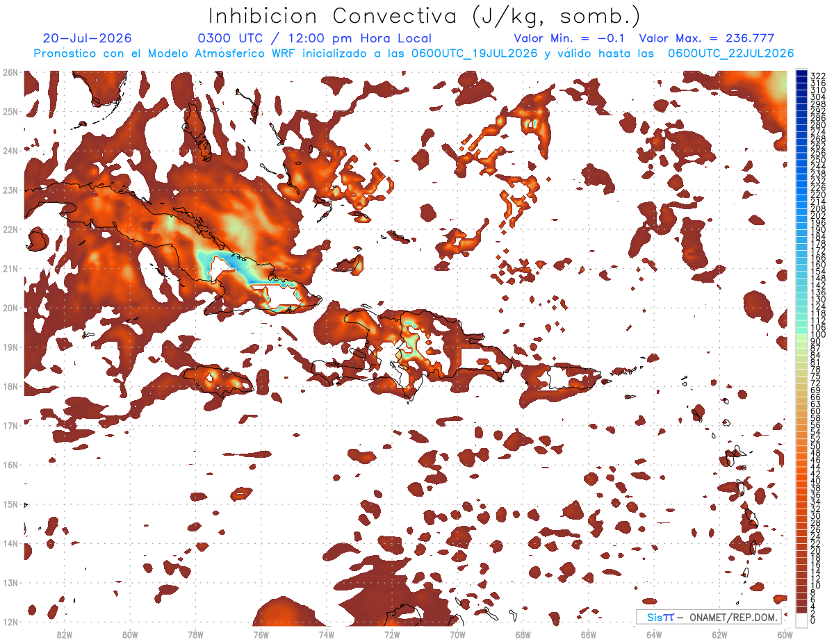Click the 'Valor Max. = 236.777' text
Viewport: 834px width, 644px height.
tap(707, 38)
